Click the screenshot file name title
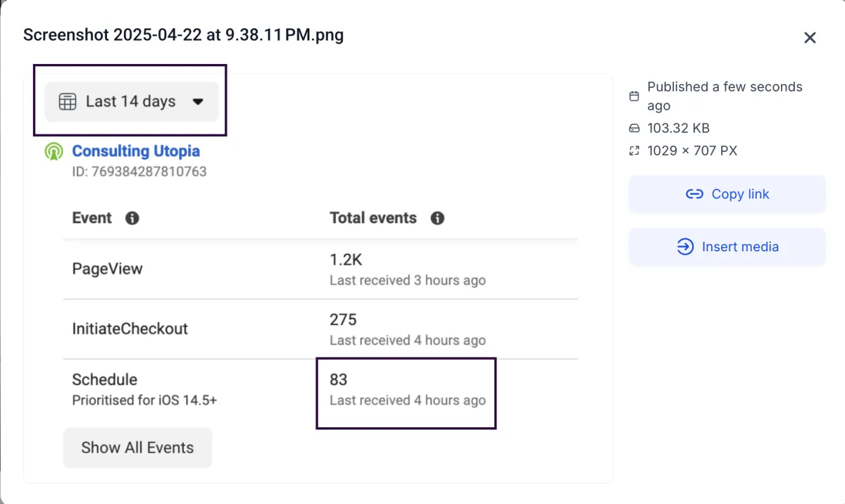The height and width of the screenshot is (504, 845). click(x=183, y=34)
